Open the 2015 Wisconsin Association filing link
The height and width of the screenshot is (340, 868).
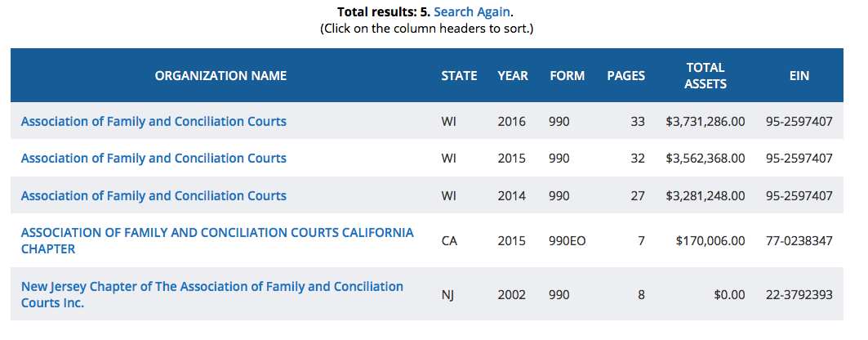[154, 158]
